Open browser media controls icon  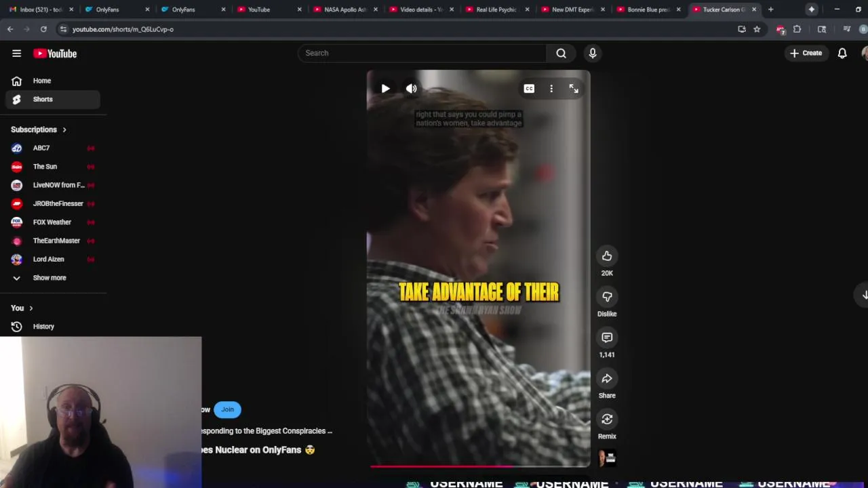(x=847, y=29)
